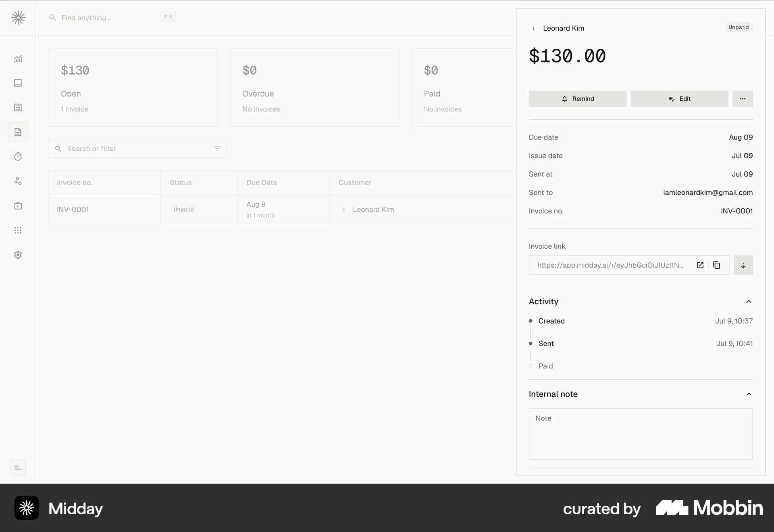
Task: Open Settings from the sidebar
Action: tap(18, 255)
